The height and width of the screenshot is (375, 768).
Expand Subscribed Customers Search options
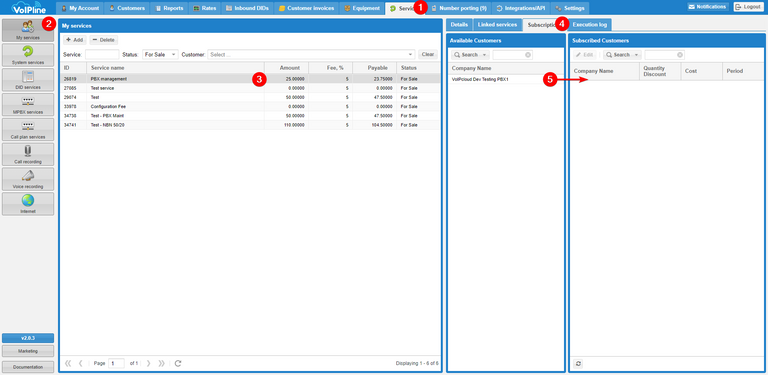coord(637,55)
